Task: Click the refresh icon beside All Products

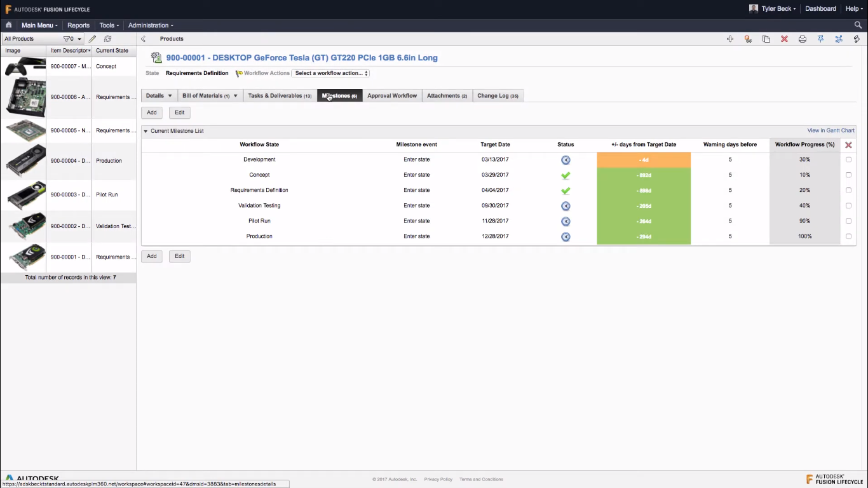Action: click(107, 39)
